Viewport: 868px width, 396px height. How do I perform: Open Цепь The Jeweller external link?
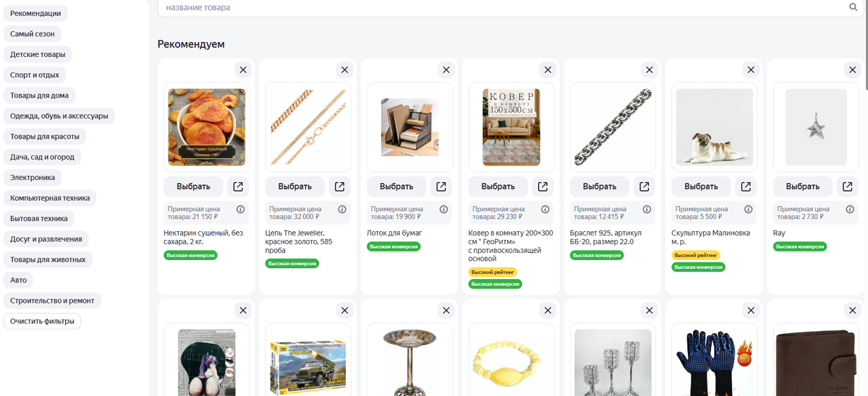pyautogui.click(x=340, y=186)
